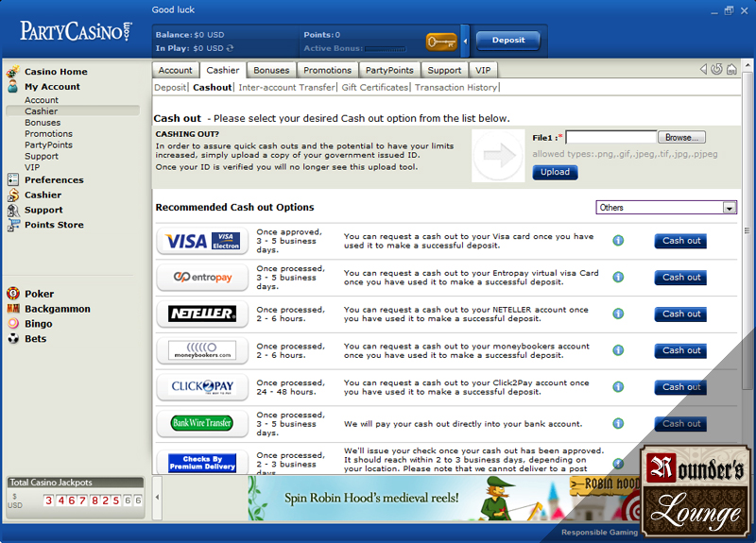Open the Inter-account Transfer link
Image resolution: width=756 pixels, height=543 pixels.
[x=286, y=88]
